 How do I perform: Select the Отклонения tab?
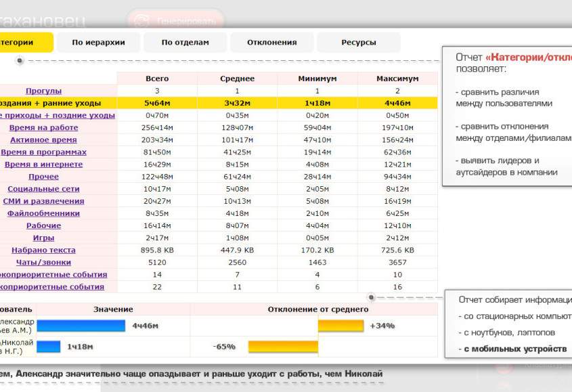(271, 43)
